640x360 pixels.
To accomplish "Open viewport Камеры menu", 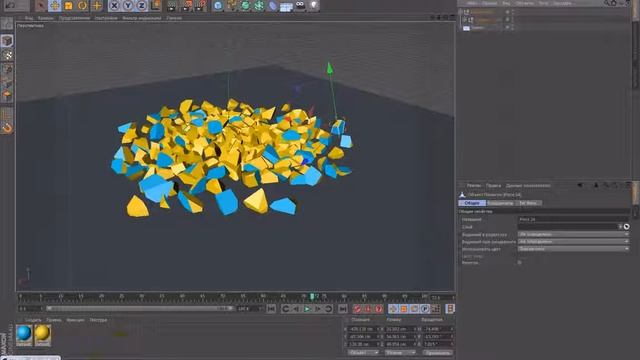I will pos(45,18).
